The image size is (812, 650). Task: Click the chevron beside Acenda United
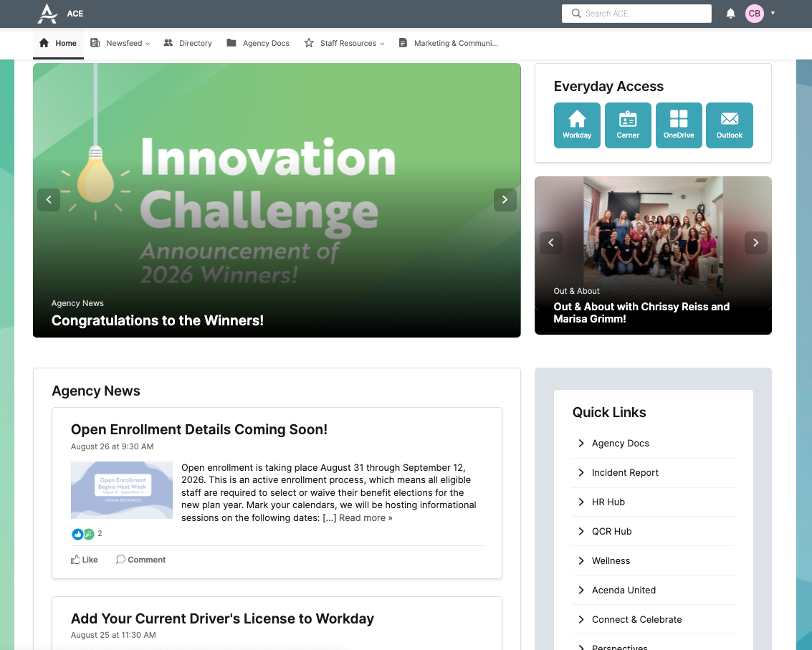tap(581, 590)
